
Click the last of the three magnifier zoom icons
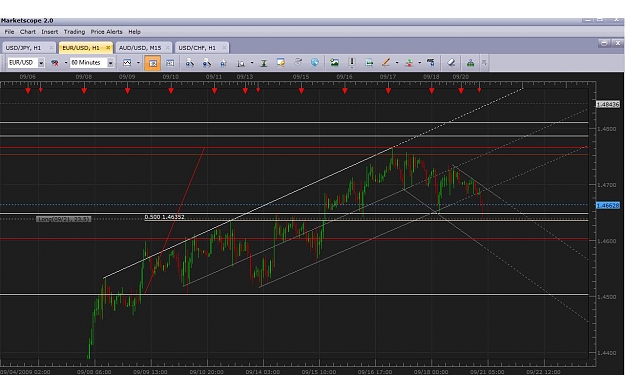pos(224,63)
